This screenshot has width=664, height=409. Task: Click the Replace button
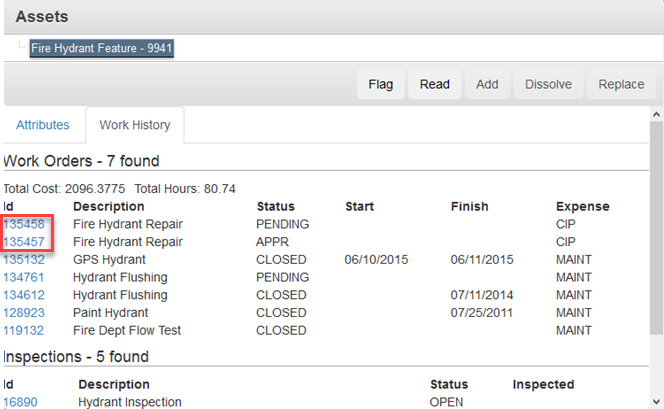click(x=621, y=85)
